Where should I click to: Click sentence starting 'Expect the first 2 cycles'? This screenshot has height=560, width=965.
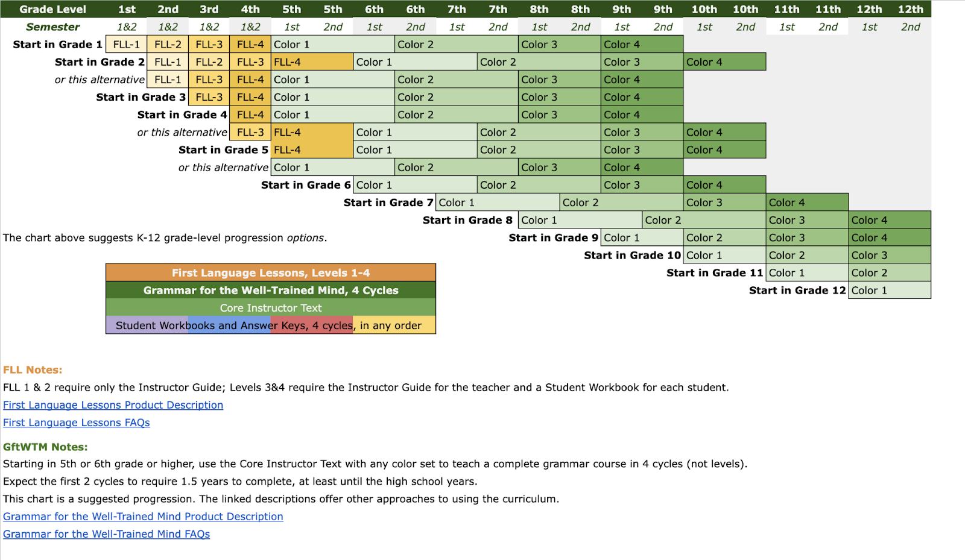click(x=240, y=482)
